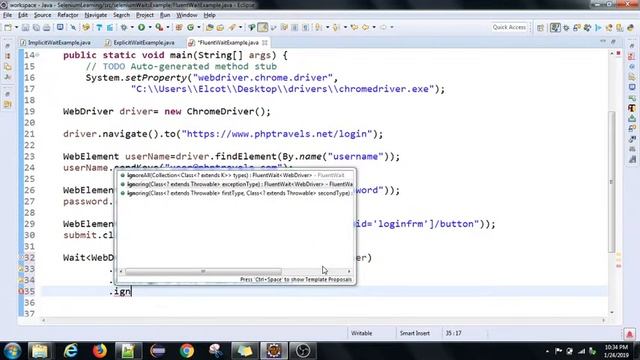Open the dropdown beside New Java Class
This screenshot has width=640, height=360.
coord(199,27)
